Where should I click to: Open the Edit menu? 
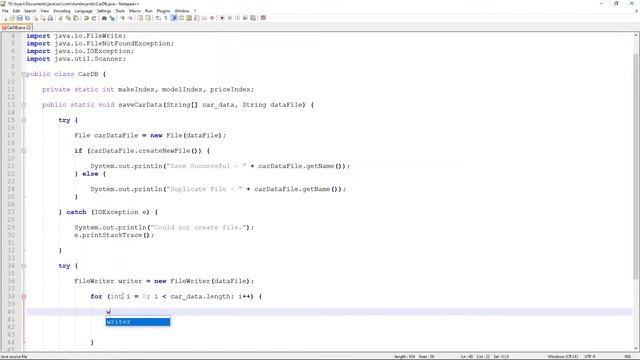[16, 11]
